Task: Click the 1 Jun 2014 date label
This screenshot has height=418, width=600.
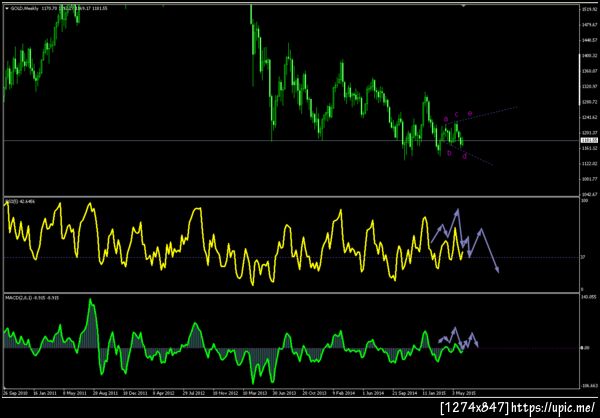Action: [373, 393]
